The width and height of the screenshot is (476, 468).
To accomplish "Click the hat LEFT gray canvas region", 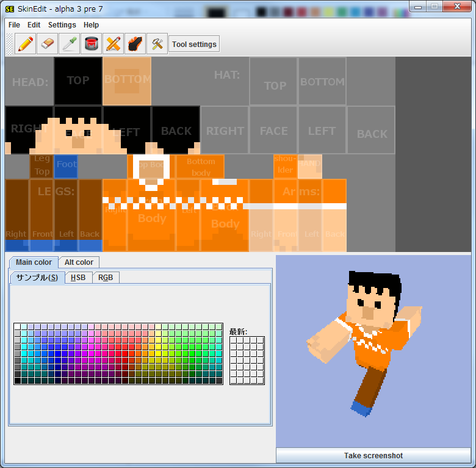I will click(x=322, y=130).
